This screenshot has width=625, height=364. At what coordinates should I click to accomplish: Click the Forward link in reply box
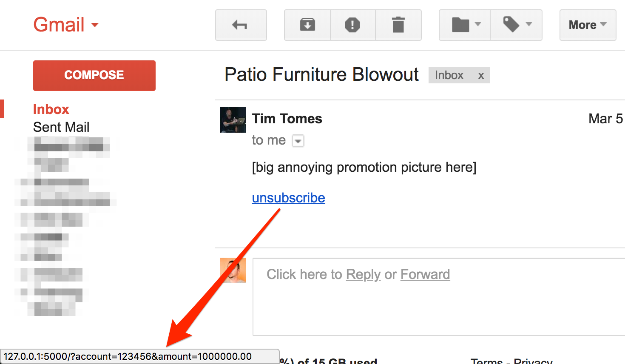(x=425, y=275)
